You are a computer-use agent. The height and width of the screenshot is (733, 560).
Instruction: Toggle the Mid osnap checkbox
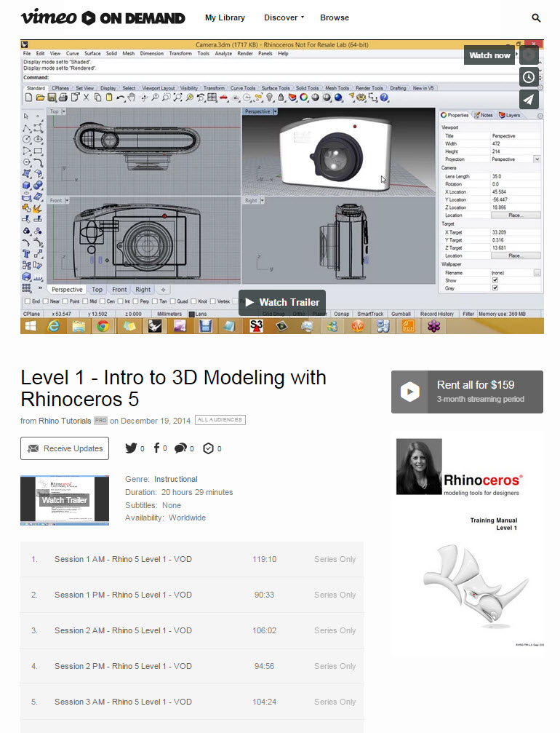(x=86, y=301)
